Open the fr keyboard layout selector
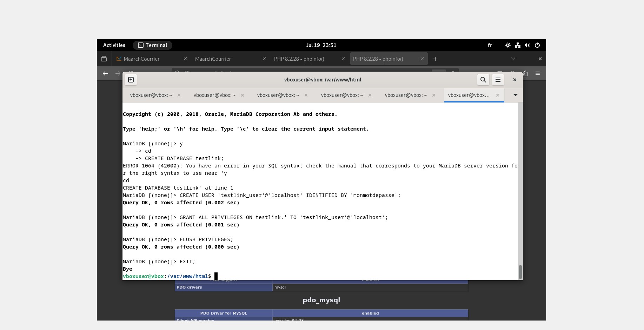This screenshot has width=644, height=330. coord(490,45)
